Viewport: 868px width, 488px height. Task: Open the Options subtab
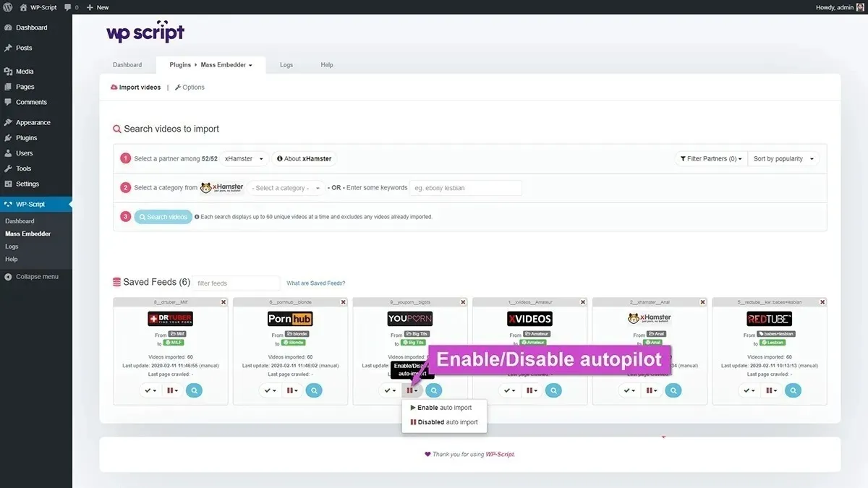point(190,87)
